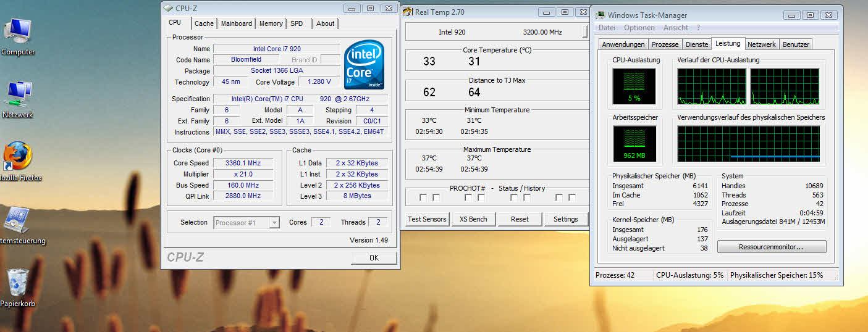Viewport: 868px width, 332px height.
Task: Click the Core Voltage value '1.280 V'
Action: (319, 82)
